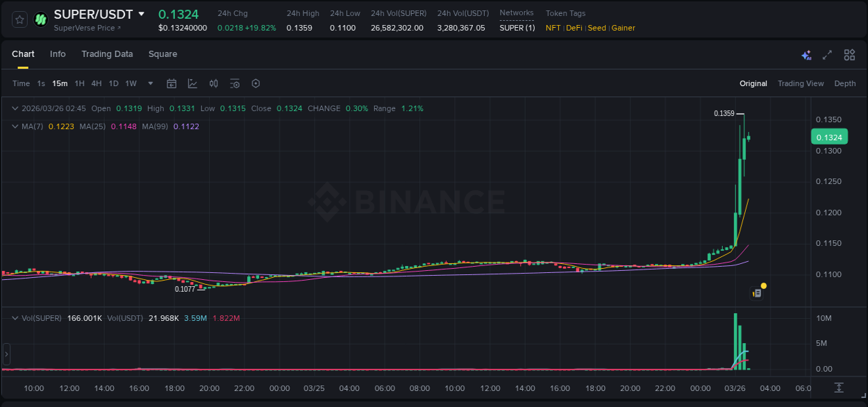Switch to the Trading Data tab
This screenshot has height=407, width=868.
107,53
